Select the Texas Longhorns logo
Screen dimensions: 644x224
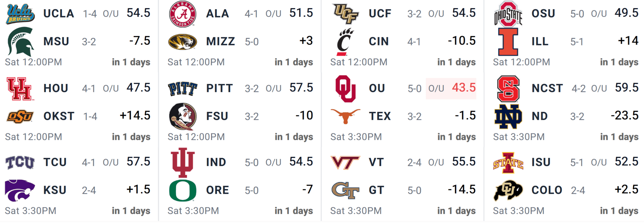[345, 116]
